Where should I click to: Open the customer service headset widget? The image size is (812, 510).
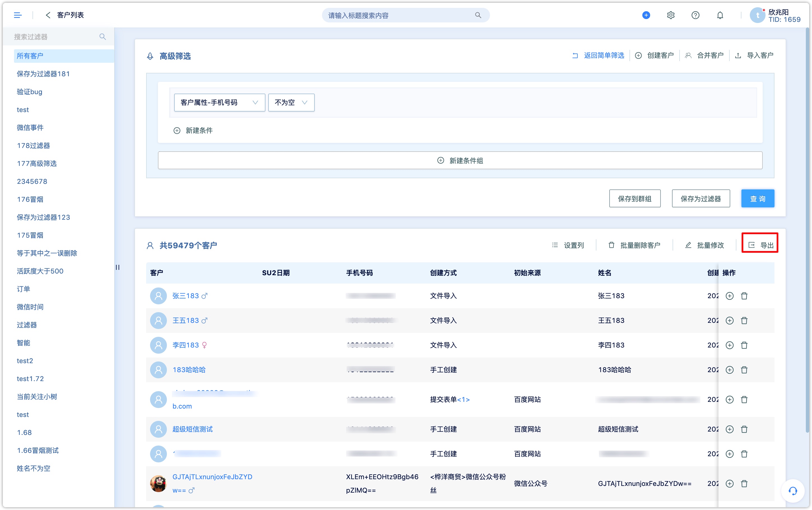[792, 491]
